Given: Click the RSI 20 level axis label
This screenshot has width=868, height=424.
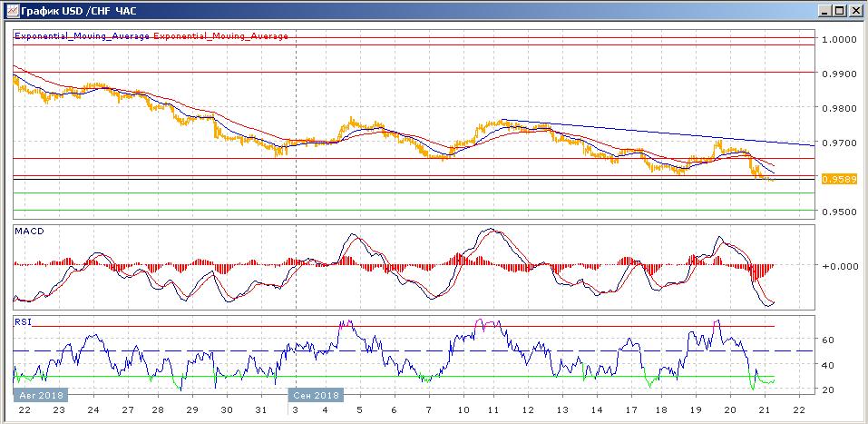Looking at the screenshot, I should point(828,389).
